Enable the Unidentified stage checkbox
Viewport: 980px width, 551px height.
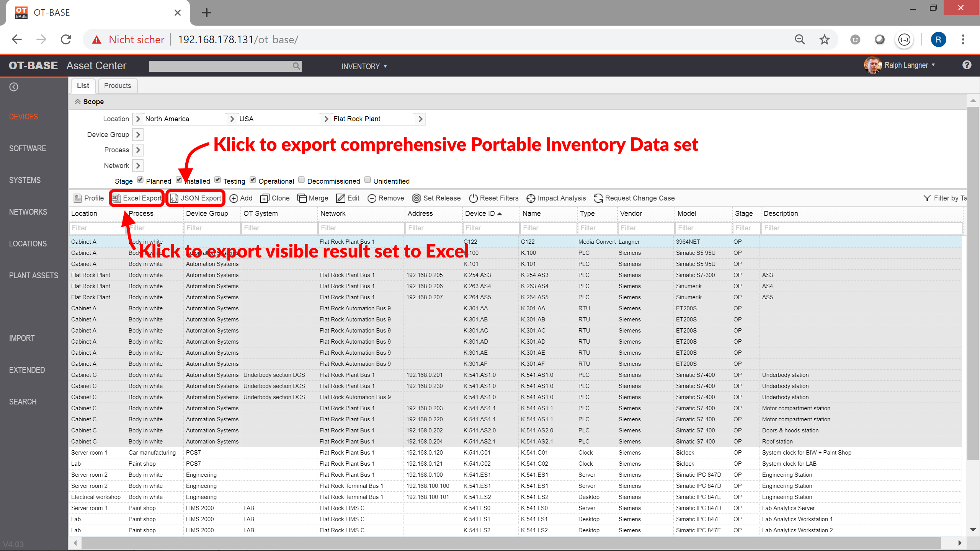click(367, 180)
